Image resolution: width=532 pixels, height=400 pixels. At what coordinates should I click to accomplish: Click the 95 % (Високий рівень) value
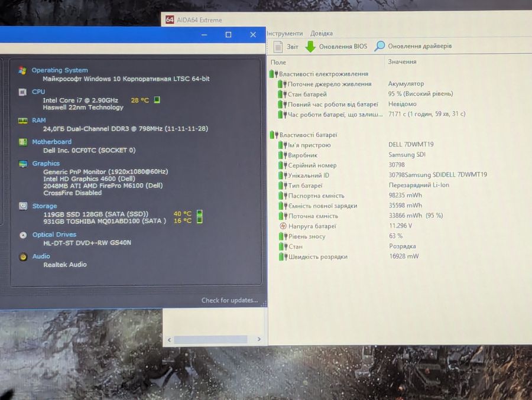(420, 93)
